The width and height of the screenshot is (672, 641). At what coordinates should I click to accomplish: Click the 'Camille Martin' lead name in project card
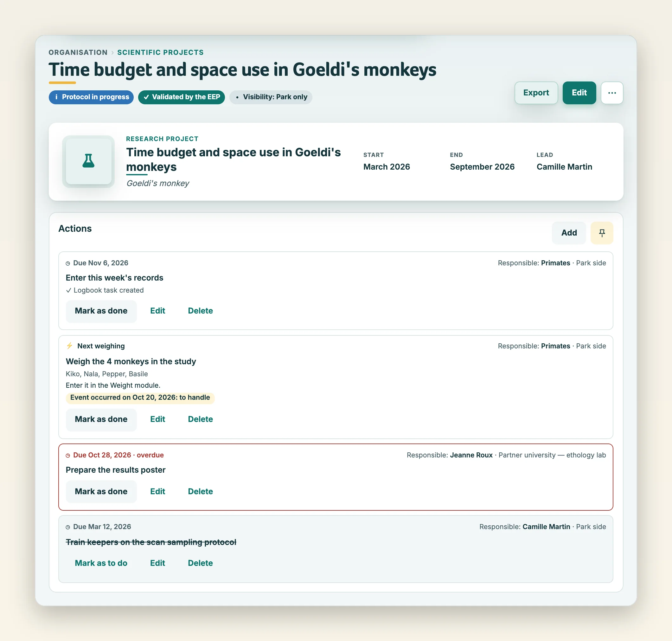tap(564, 167)
